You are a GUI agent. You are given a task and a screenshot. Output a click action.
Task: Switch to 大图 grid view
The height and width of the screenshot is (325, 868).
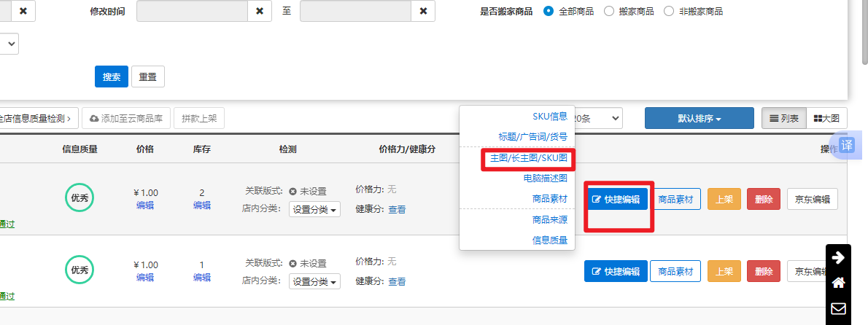826,118
